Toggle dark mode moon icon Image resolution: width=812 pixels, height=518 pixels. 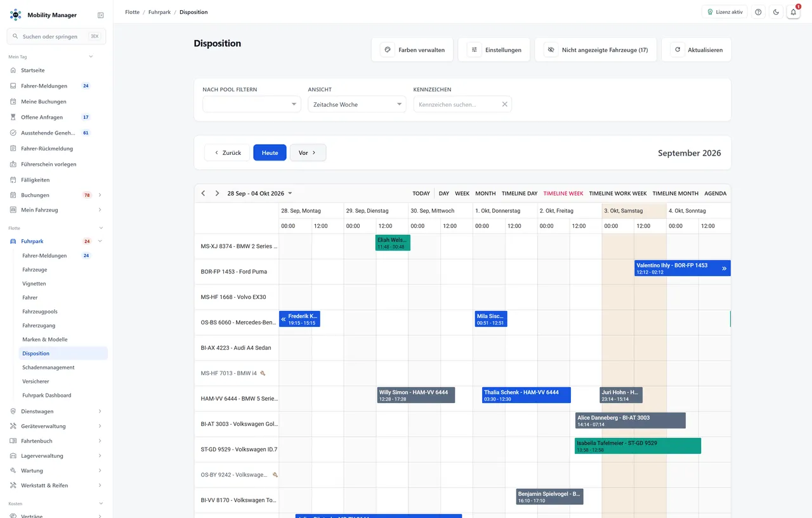776,12
